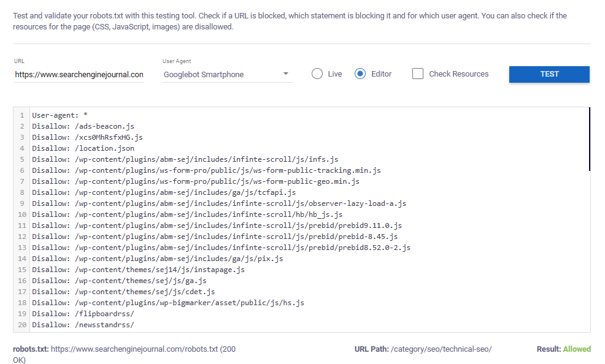Click the Disallow rule for /flipboardrss/
Viewport: 605px width, 364px height.
83,313
